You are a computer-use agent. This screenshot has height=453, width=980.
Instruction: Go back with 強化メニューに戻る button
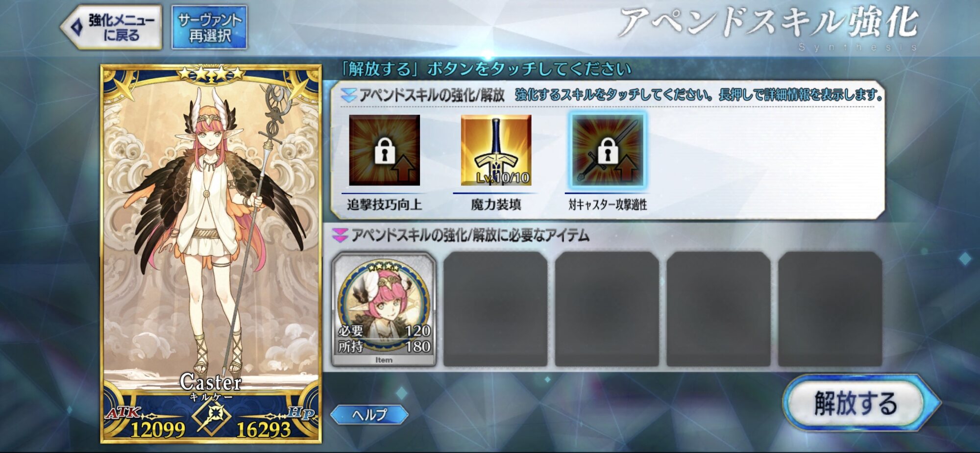112,27
